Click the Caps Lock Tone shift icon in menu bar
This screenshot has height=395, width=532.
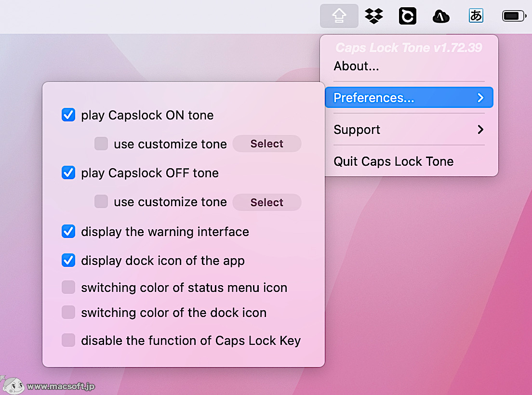(x=339, y=15)
